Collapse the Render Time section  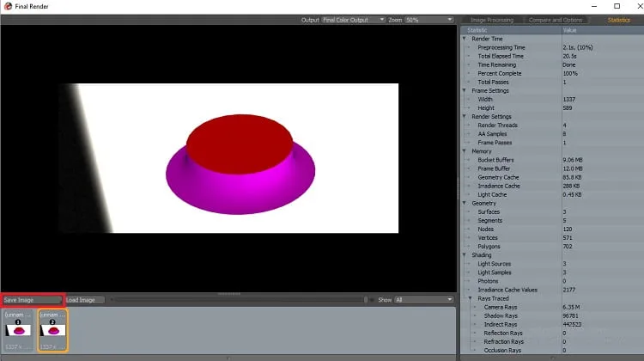click(465, 39)
